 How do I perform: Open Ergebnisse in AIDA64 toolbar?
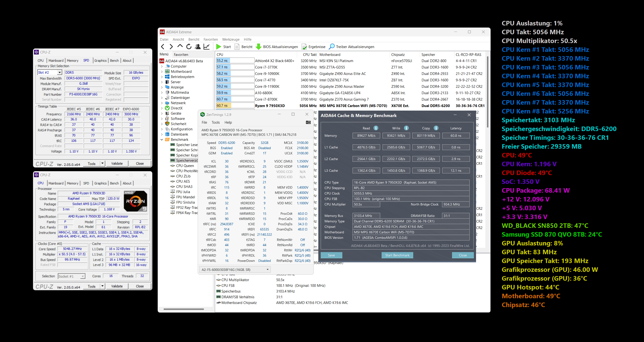pos(314,47)
